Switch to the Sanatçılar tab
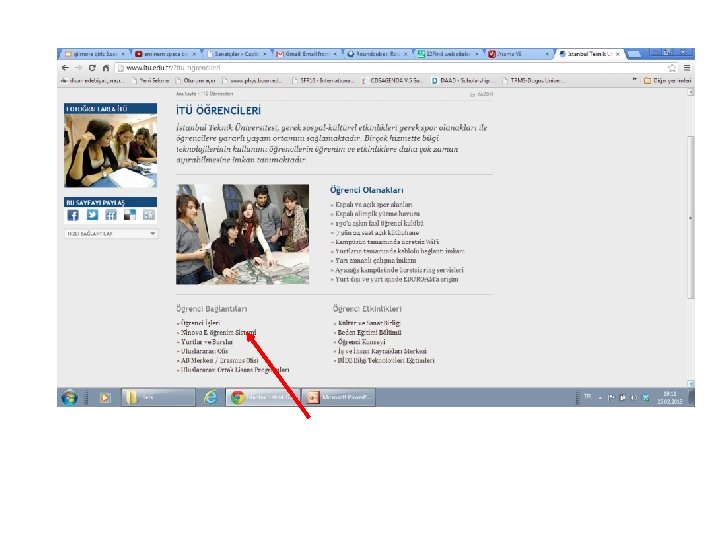The image size is (720, 540). pyautogui.click(x=235, y=54)
